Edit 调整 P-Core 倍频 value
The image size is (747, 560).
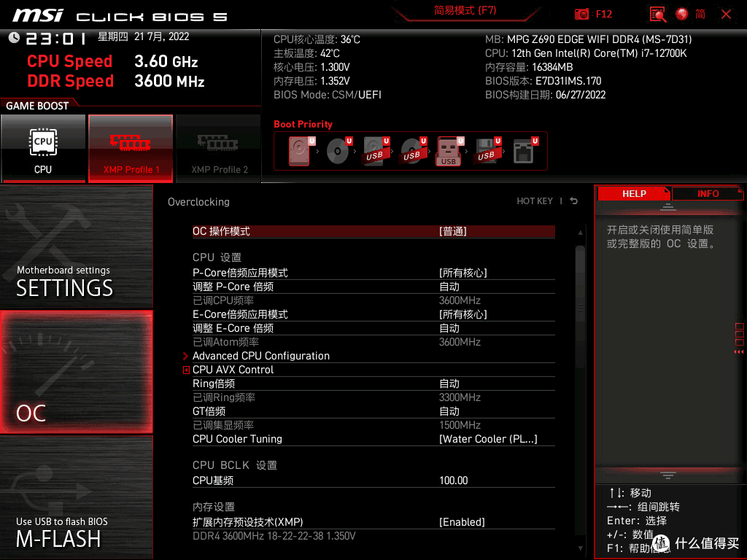449,287
